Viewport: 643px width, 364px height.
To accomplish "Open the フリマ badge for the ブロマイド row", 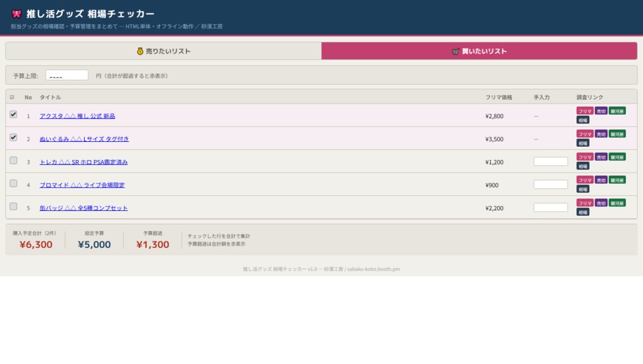I will tap(585, 180).
